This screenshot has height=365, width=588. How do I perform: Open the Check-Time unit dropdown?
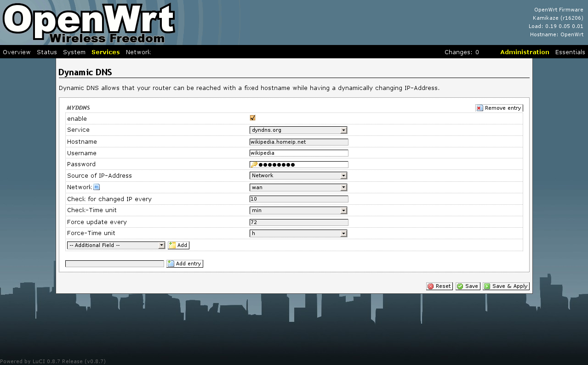[x=298, y=210]
